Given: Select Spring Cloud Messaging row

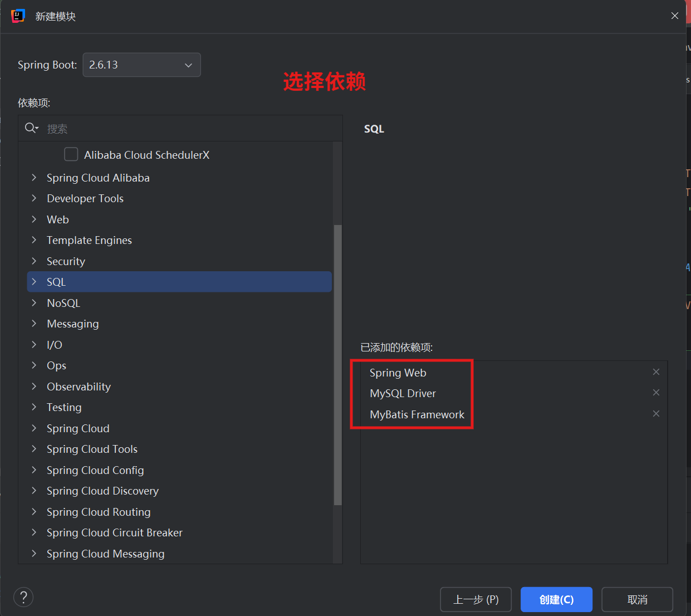Looking at the screenshot, I should click(179, 554).
